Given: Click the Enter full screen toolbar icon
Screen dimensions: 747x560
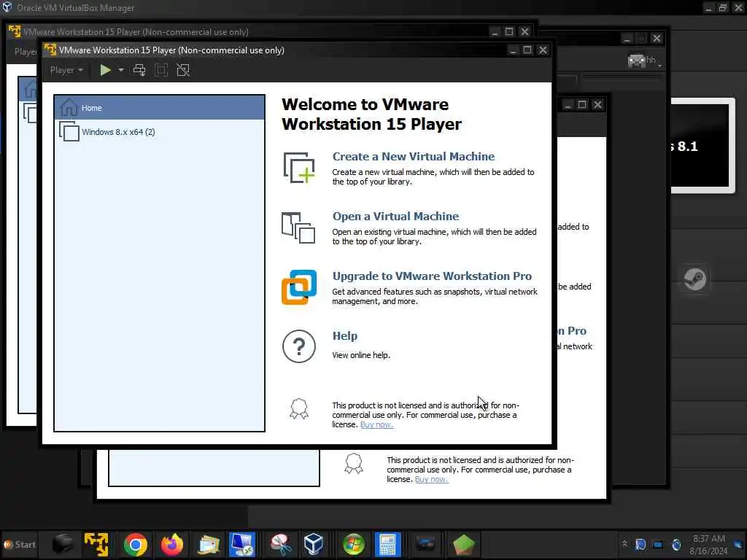Looking at the screenshot, I should coord(161,70).
